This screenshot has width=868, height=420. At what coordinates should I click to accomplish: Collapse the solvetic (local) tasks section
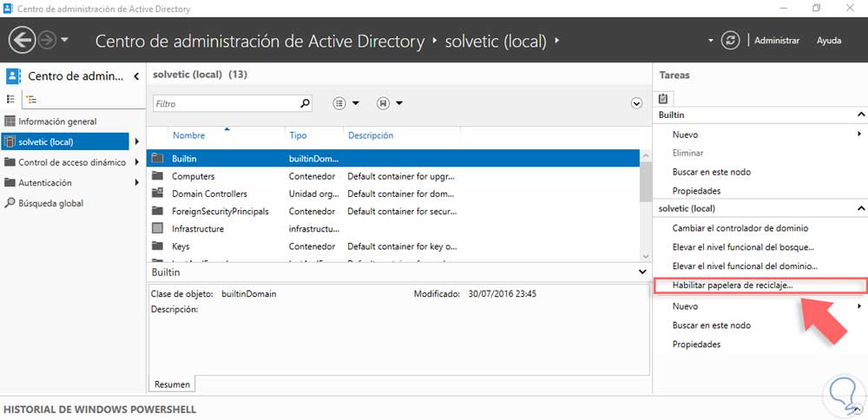861,208
